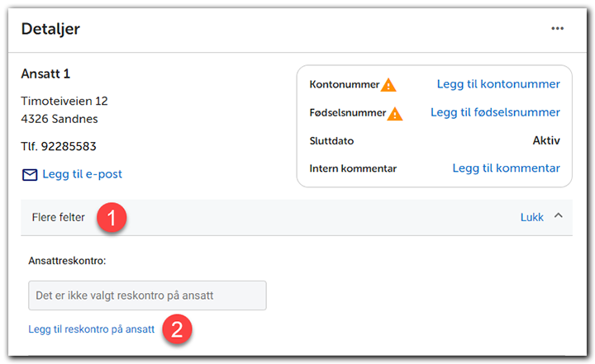595x364 pixels.
Task: Select the employee name Ansatt 1
Action: coord(45,73)
